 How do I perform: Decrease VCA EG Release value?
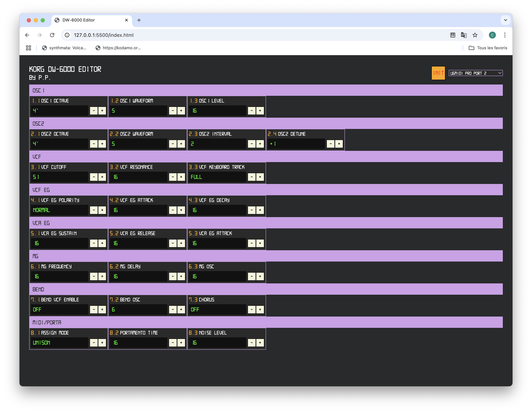point(173,243)
